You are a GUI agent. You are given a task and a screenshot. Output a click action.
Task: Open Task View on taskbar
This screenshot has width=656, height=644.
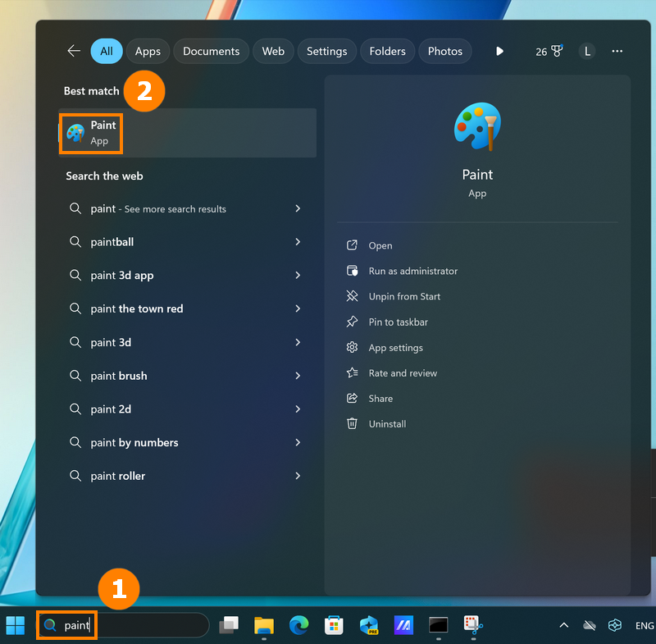click(x=229, y=625)
